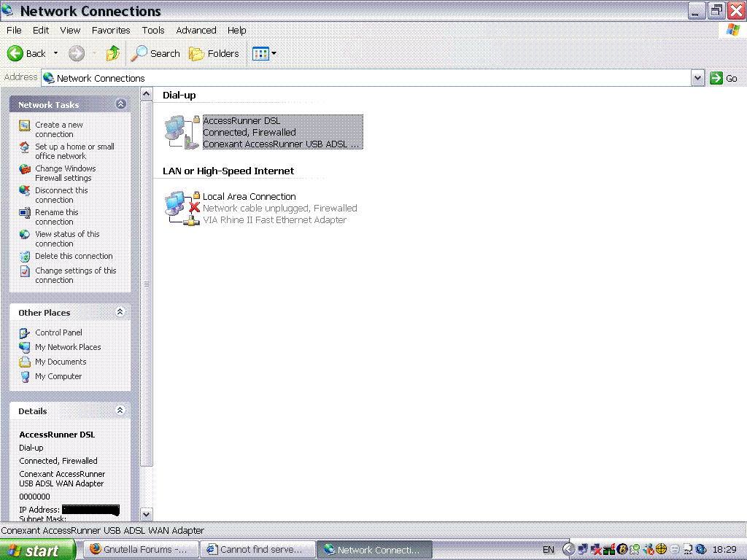747x560 pixels.
Task: Click the sidebar scrollbar down arrow
Action: pyautogui.click(x=146, y=514)
